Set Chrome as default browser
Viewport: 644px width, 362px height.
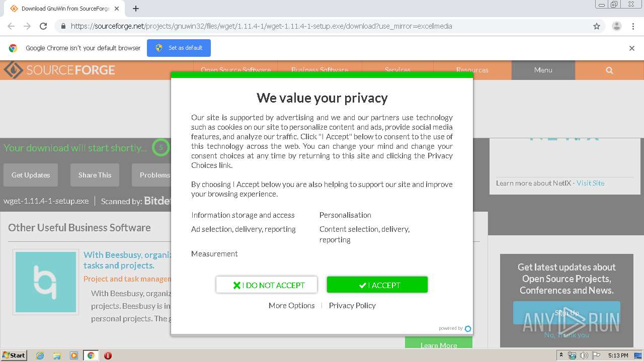point(179,48)
